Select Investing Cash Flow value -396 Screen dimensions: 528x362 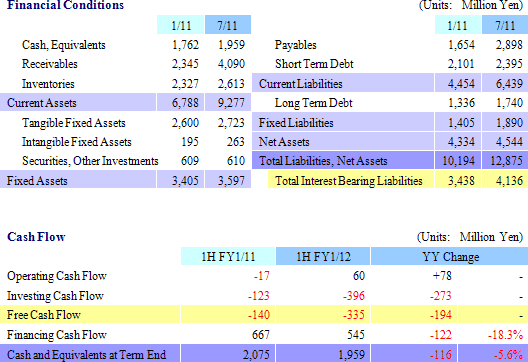click(354, 296)
